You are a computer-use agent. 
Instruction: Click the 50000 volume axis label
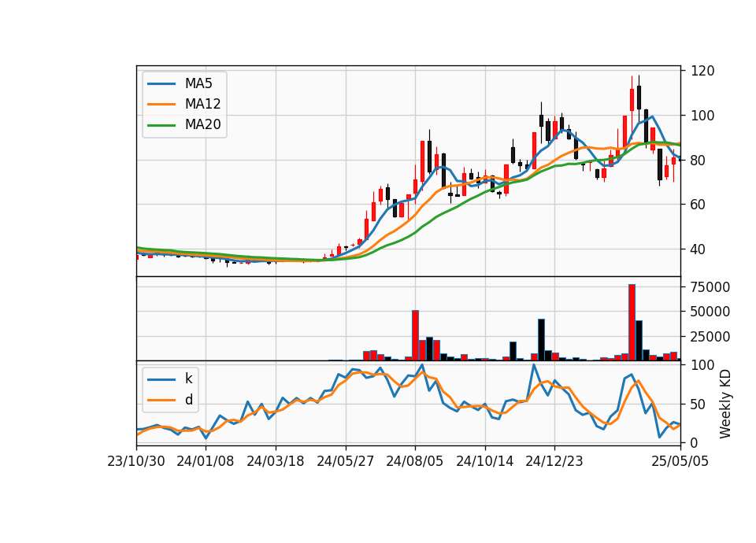tap(710, 312)
